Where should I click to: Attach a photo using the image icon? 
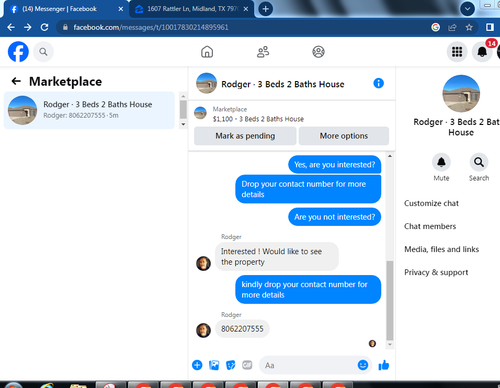click(214, 365)
